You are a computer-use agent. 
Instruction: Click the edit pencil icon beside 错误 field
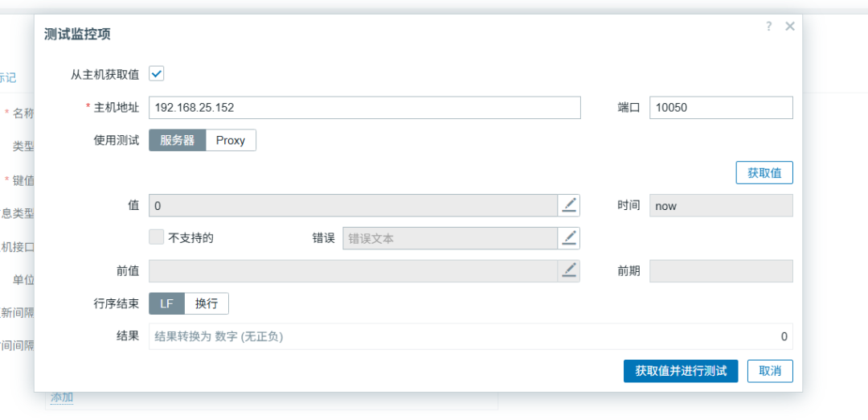tap(569, 238)
